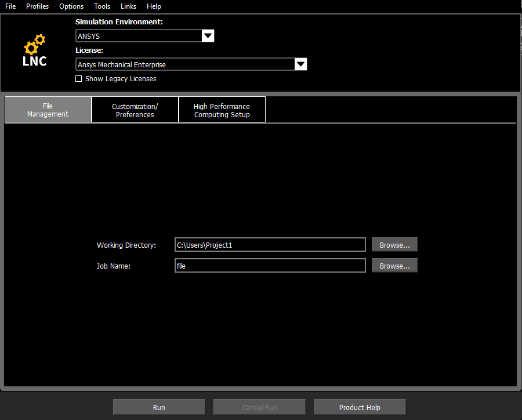Open the Help menu
Image resolution: width=522 pixels, height=420 pixels.
[154, 6]
